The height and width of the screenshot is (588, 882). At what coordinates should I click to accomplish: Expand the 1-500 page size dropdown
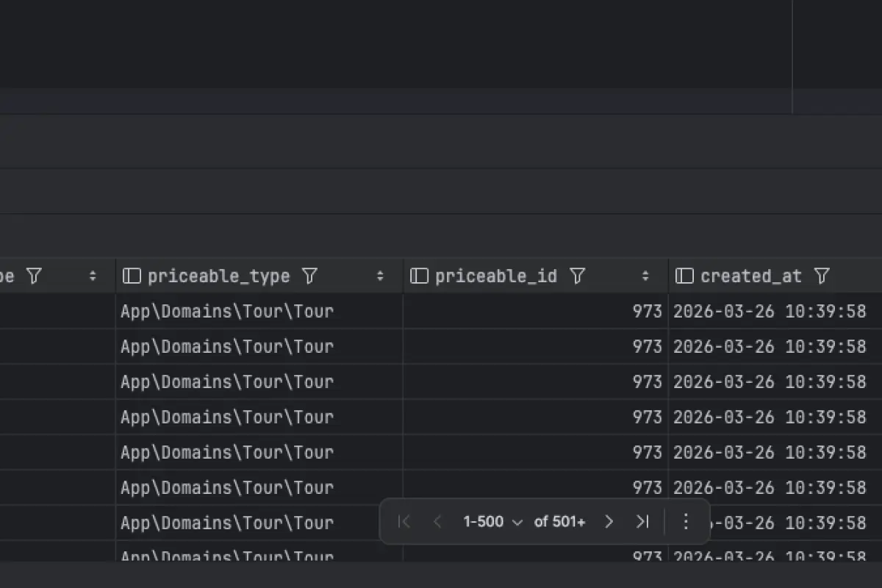tap(492, 522)
